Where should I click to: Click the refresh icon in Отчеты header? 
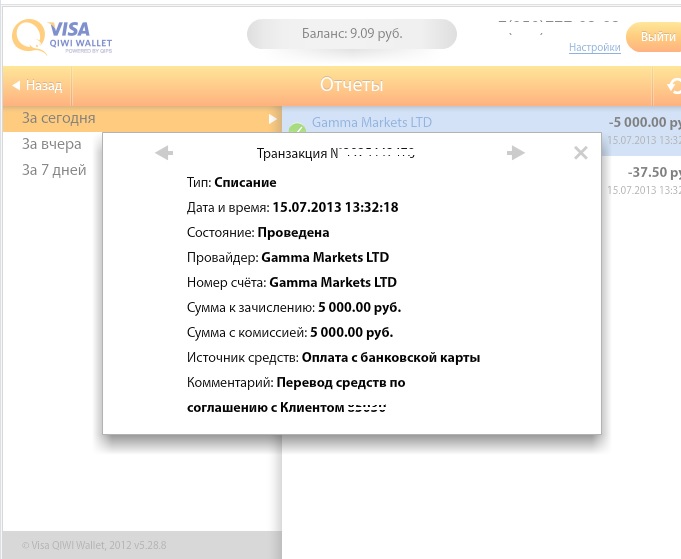tap(672, 87)
